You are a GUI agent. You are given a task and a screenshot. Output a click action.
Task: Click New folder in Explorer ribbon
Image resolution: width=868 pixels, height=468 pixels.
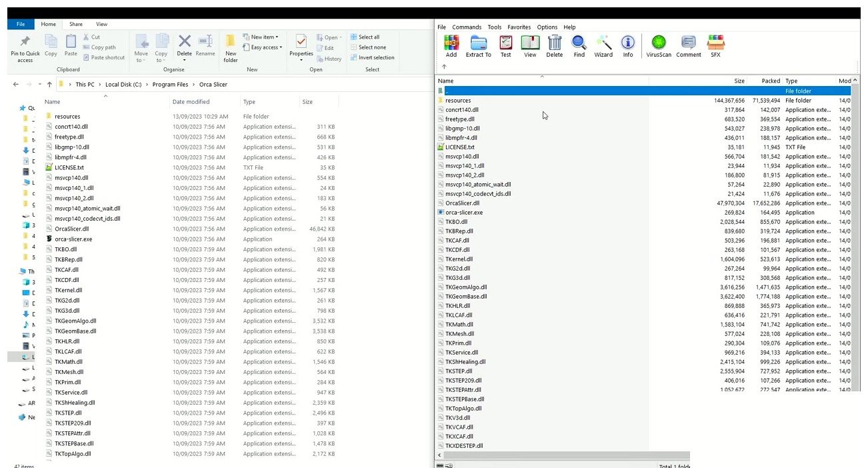(231, 48)
